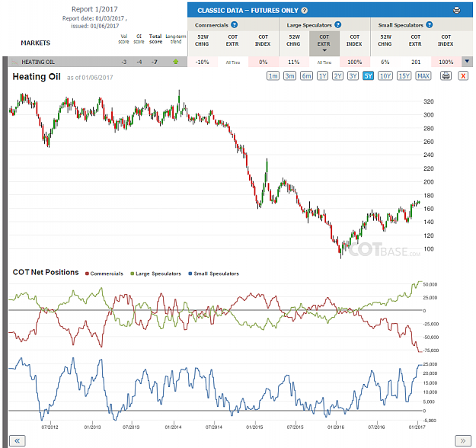This screenshot has height=448, width=476.
Task: Expand the Heating Oil row dropdown arrow
Action: [467, 62]
